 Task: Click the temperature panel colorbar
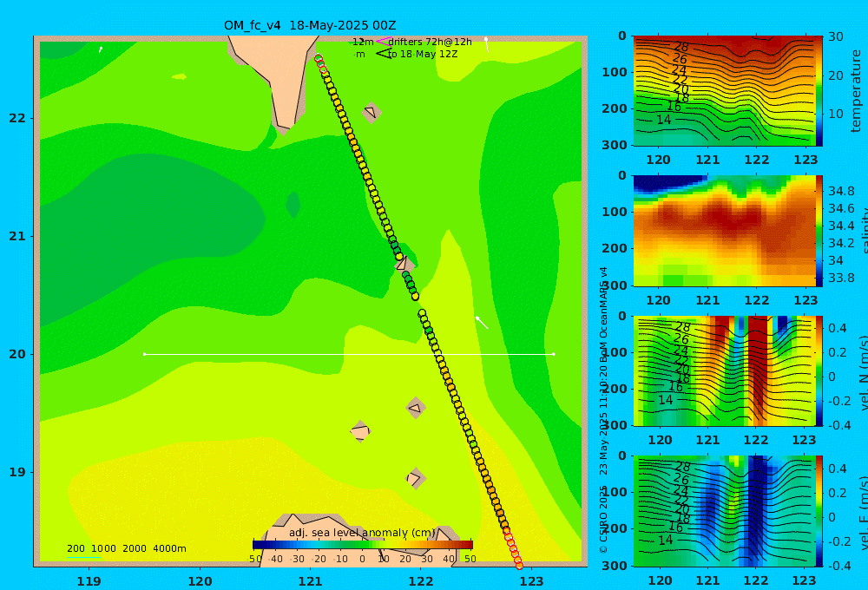tap(819, 91)
